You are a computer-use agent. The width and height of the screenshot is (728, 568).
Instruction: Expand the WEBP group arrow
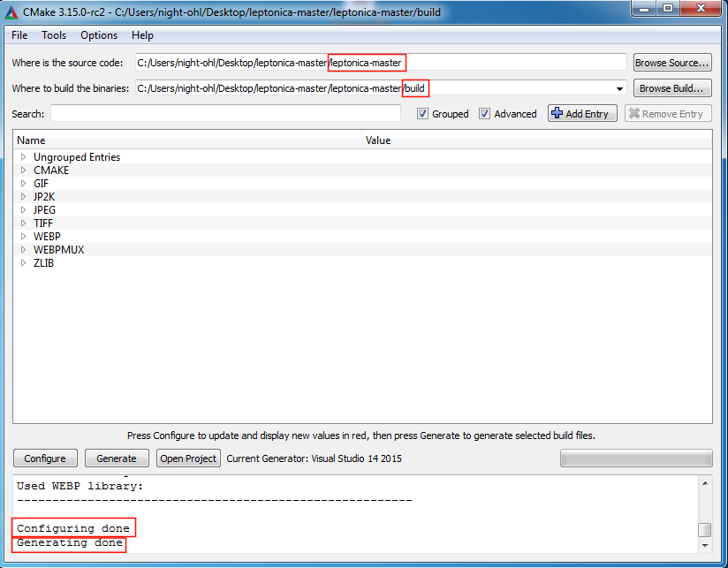[23, 236]
